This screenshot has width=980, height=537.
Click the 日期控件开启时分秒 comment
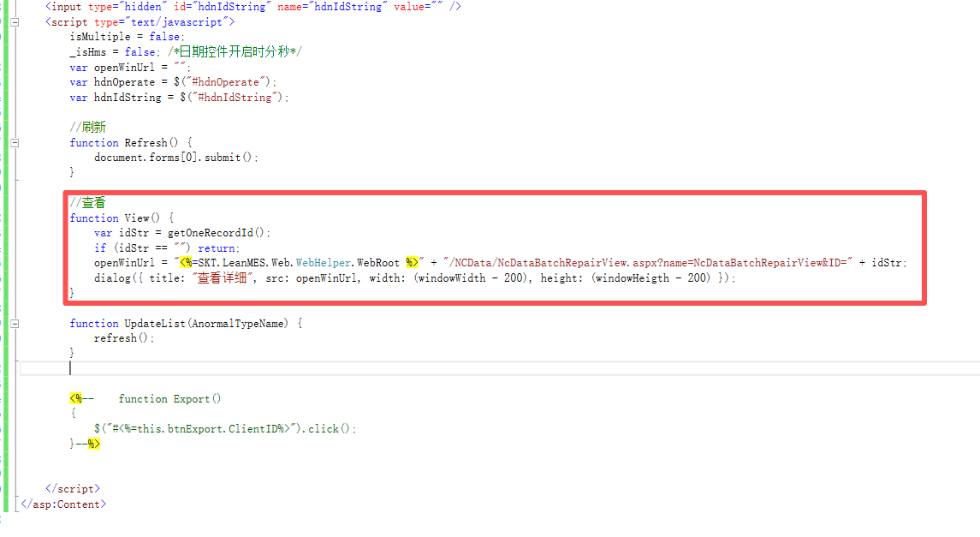[x=235, y=52]
